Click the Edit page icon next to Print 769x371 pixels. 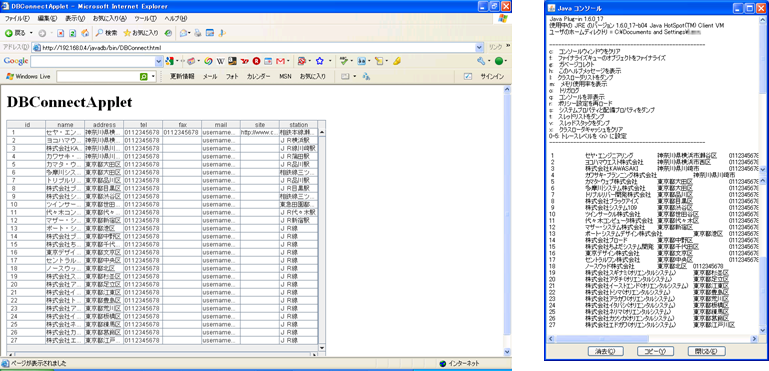coord(210,33)
